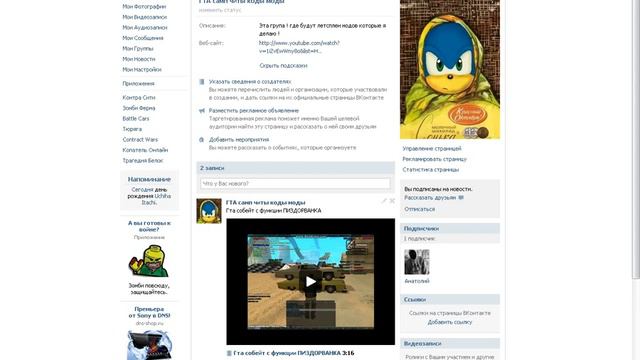The image size is (640, 360).
Task: Click 'Указать сведения о создателях'
Action: pyautogui.click(x=250, y=82)
